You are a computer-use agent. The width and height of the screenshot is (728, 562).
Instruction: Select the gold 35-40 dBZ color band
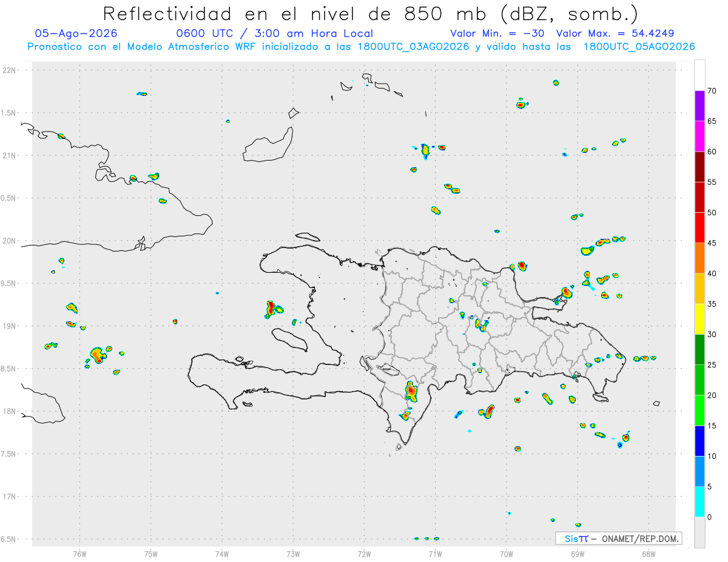[x=699, y=289]
